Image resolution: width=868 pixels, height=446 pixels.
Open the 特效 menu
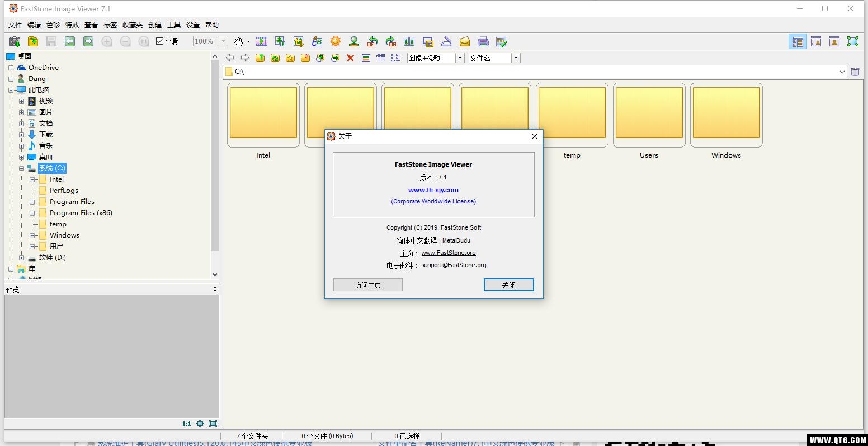click(x=72, y=25)
